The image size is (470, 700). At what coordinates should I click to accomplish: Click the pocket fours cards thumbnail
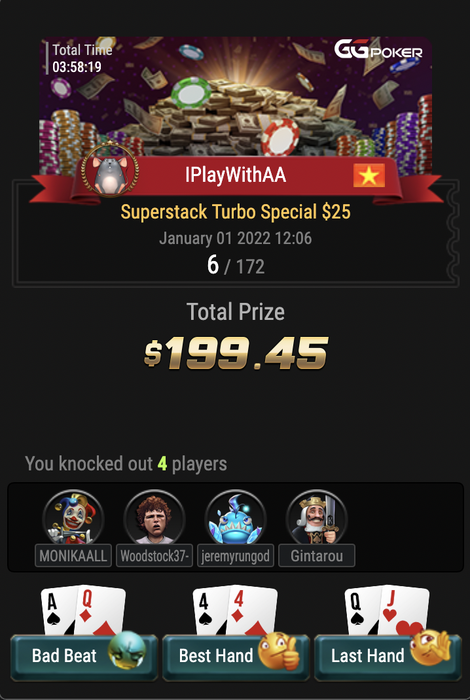(x=235, y=610)
